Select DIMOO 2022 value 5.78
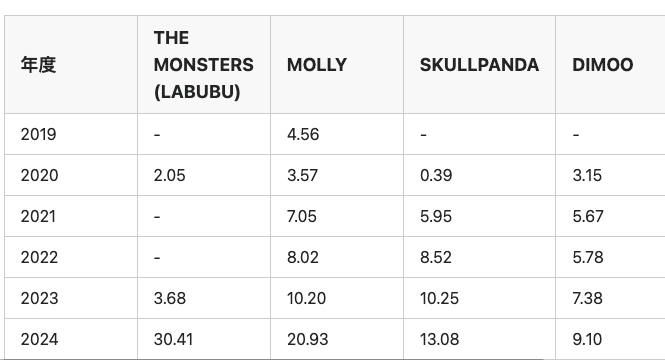 coord(588,257)
